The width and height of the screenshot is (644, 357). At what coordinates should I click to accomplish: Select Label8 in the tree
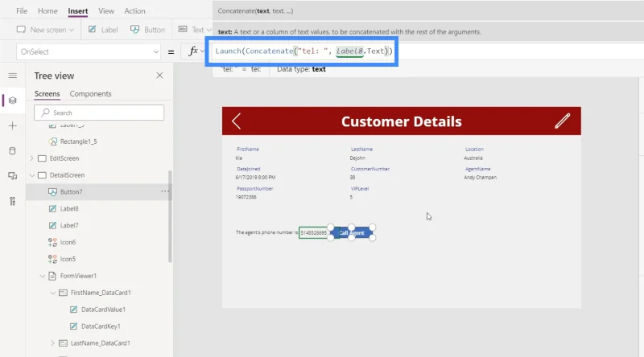(69, 209)
